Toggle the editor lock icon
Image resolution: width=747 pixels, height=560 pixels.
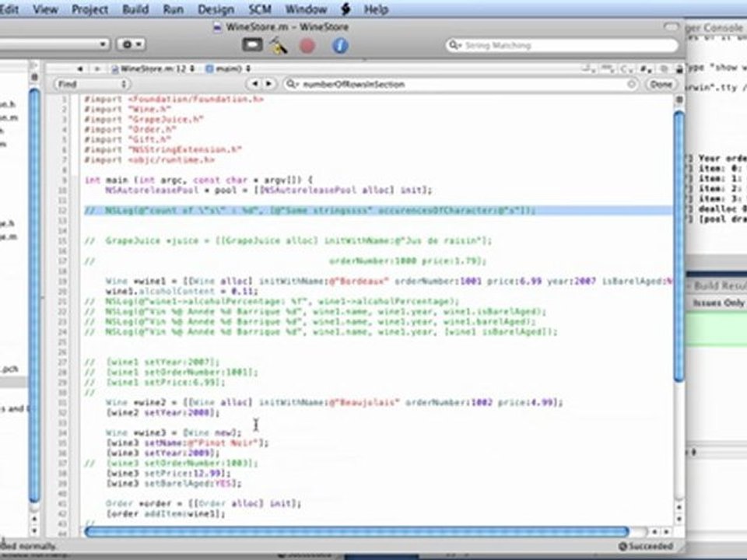tap(679, 69)
